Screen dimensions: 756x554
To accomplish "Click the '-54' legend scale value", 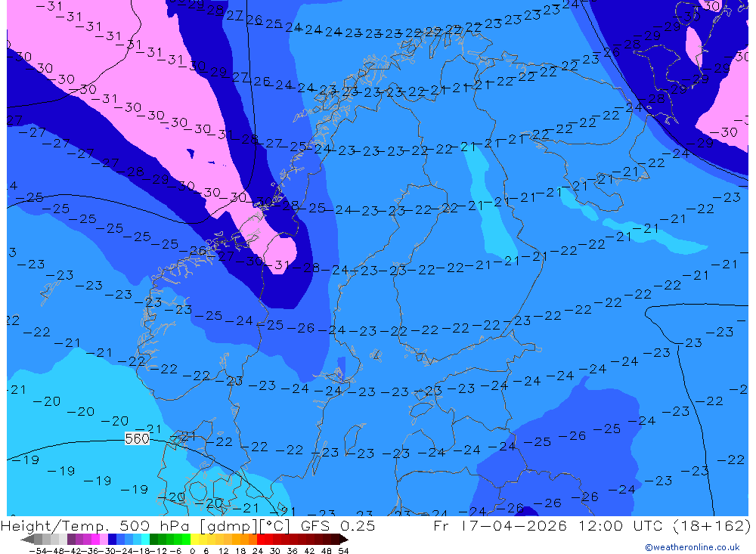I will click(38, 551).
